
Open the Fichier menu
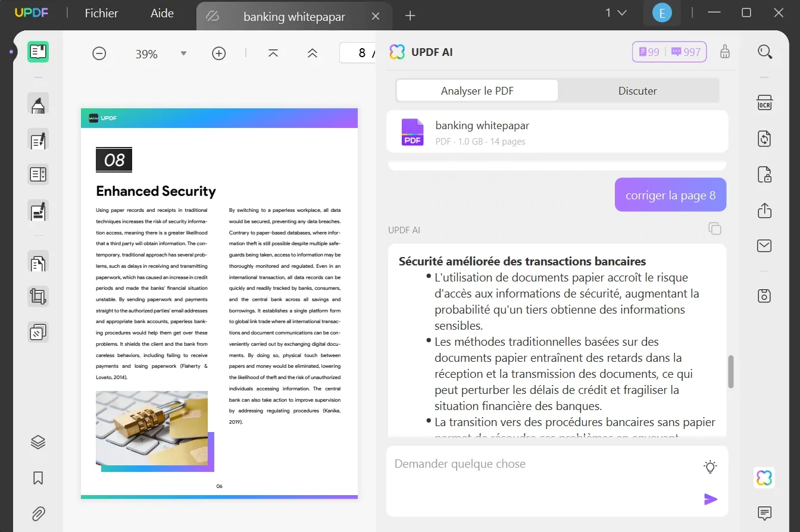pyautogui.click(x=102, y=13)
